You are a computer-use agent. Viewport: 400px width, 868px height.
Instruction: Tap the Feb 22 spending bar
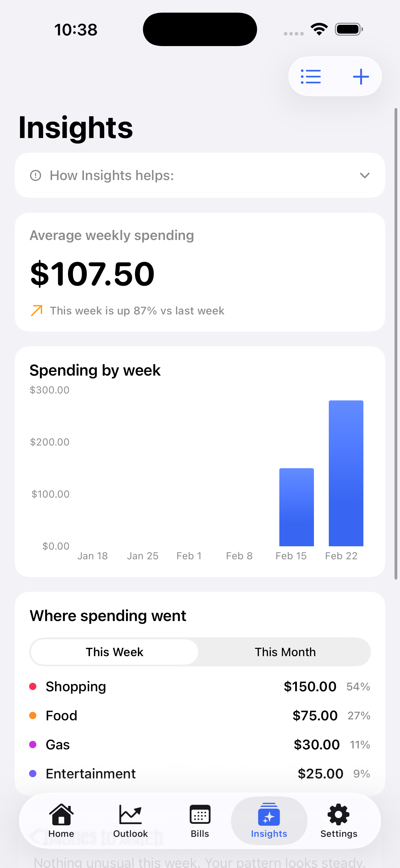point(346,473)
